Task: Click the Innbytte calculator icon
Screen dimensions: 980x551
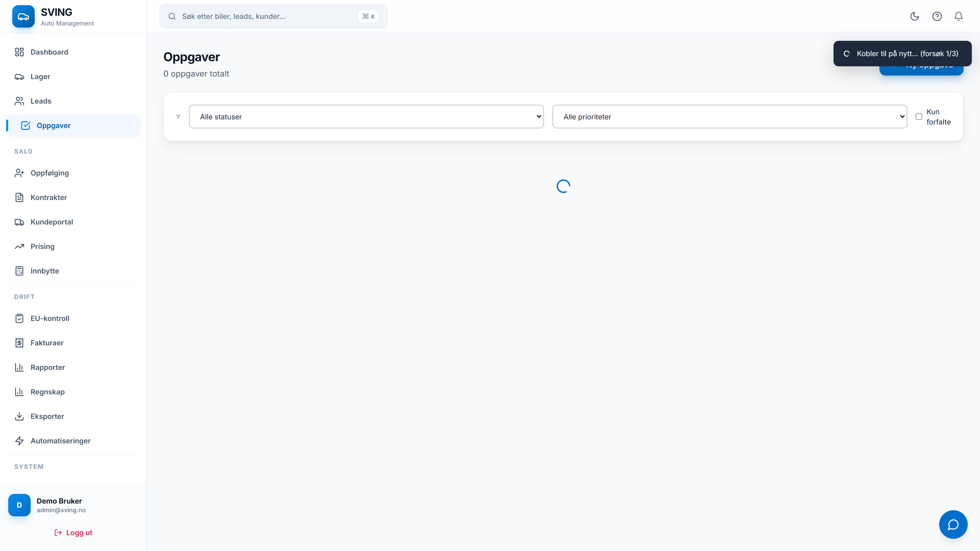Action: pyautogui.click(x=19, y=271)
